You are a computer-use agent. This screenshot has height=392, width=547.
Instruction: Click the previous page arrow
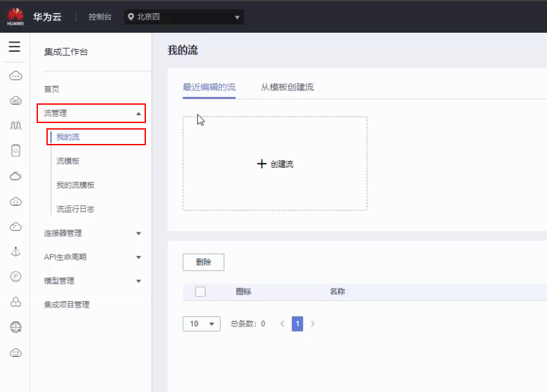click(282, 323)
